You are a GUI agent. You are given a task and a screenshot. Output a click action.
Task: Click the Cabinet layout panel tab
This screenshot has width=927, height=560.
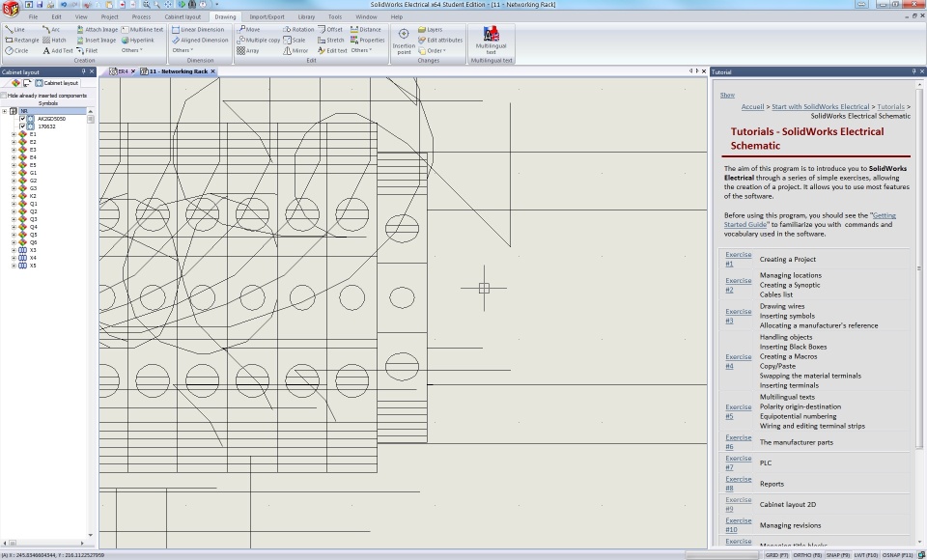[57, 83]
